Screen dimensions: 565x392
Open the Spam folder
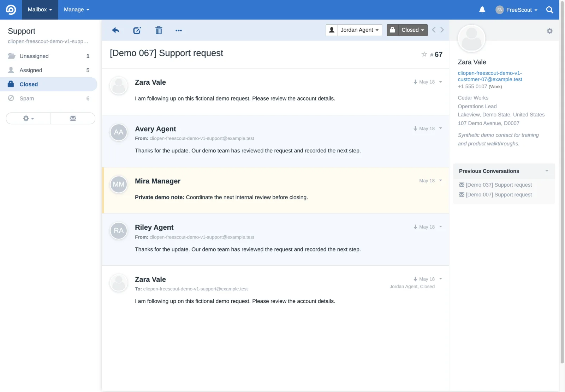click(x=49, y=98)
